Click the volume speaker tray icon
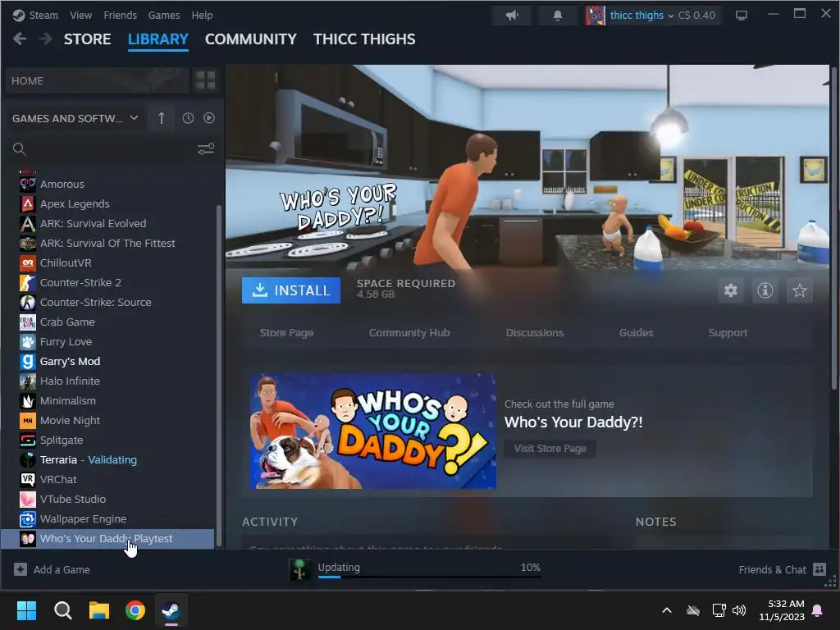Image resolution: width=840 pixels, height=630 pixels. coord(739,610)
